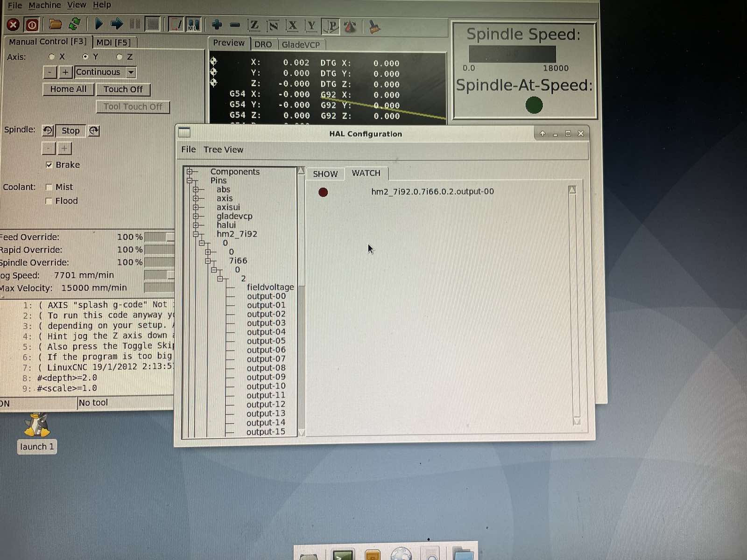Jog the axis positive with plus button
The width and height of the screenshot is (747, 560).
(65, 72)
